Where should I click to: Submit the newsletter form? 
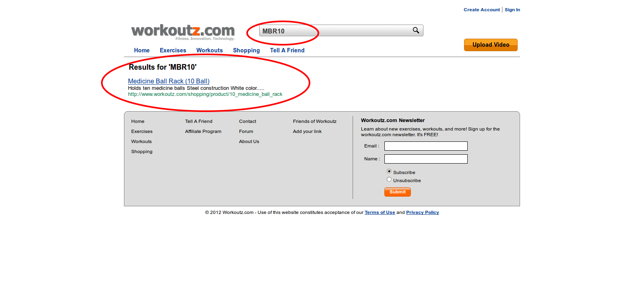click(x=398, y=192)
